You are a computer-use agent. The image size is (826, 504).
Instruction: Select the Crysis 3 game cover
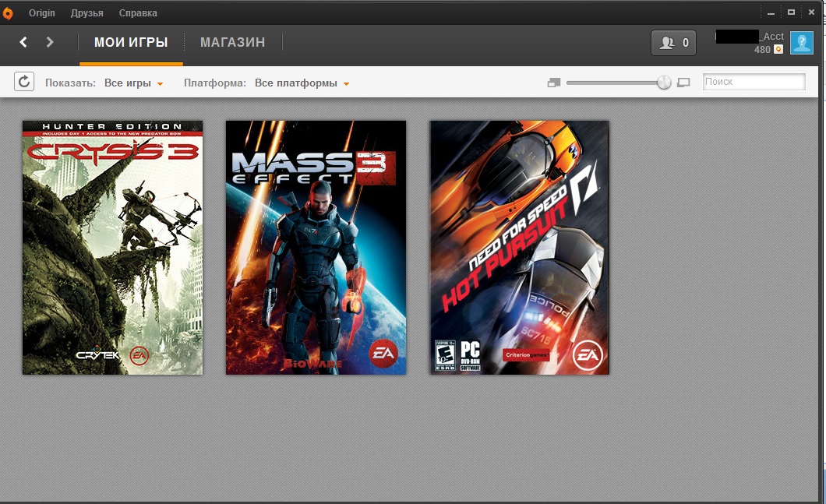point(113,248)
